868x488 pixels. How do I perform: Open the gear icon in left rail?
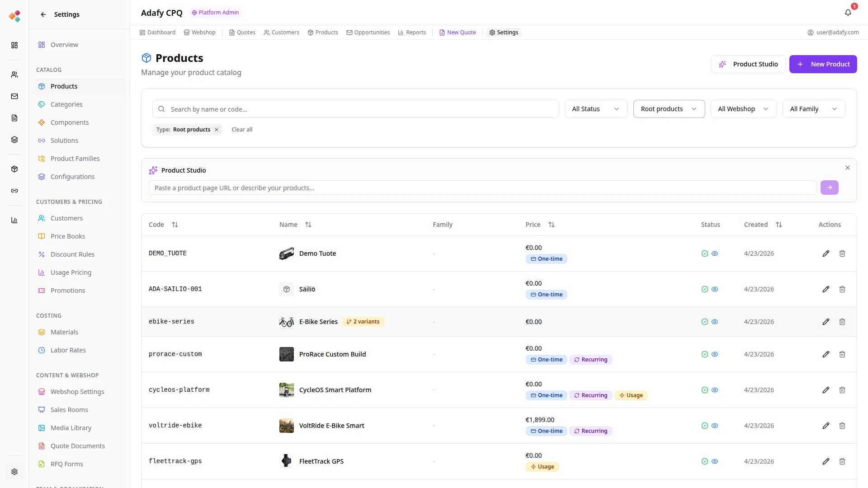(14, 472)
